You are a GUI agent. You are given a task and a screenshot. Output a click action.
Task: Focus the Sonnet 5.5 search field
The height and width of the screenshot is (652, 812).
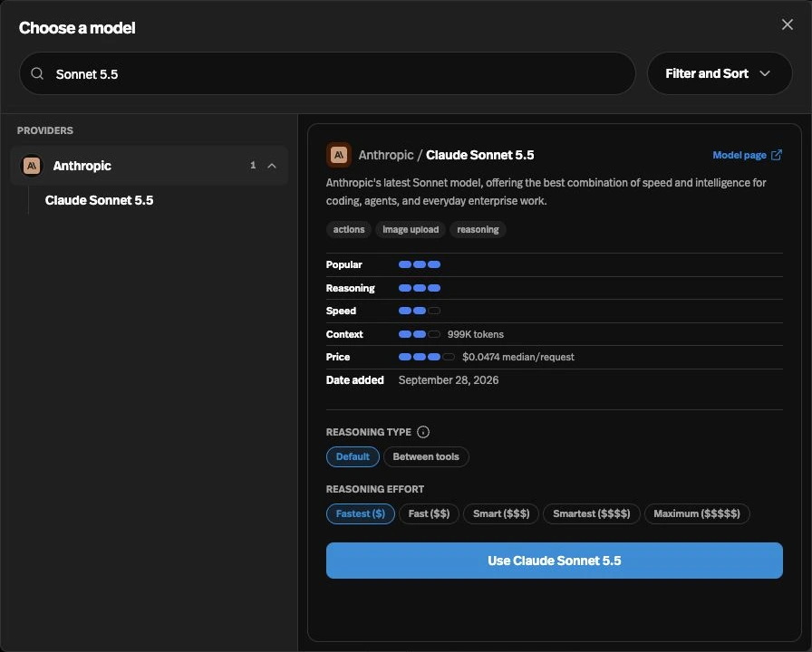point(327,73)
